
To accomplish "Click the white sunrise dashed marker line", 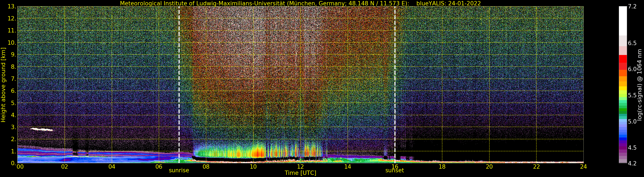I will tap(179, 85).
